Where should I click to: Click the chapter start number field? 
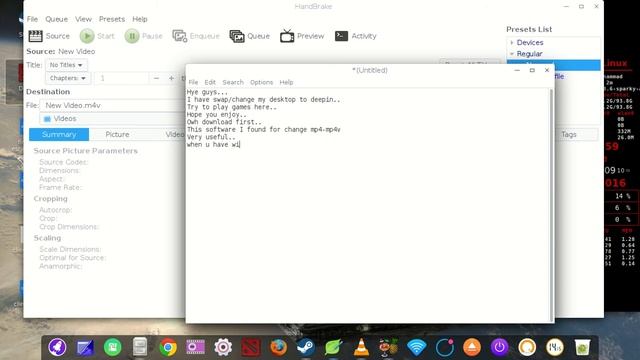[121, 78]
